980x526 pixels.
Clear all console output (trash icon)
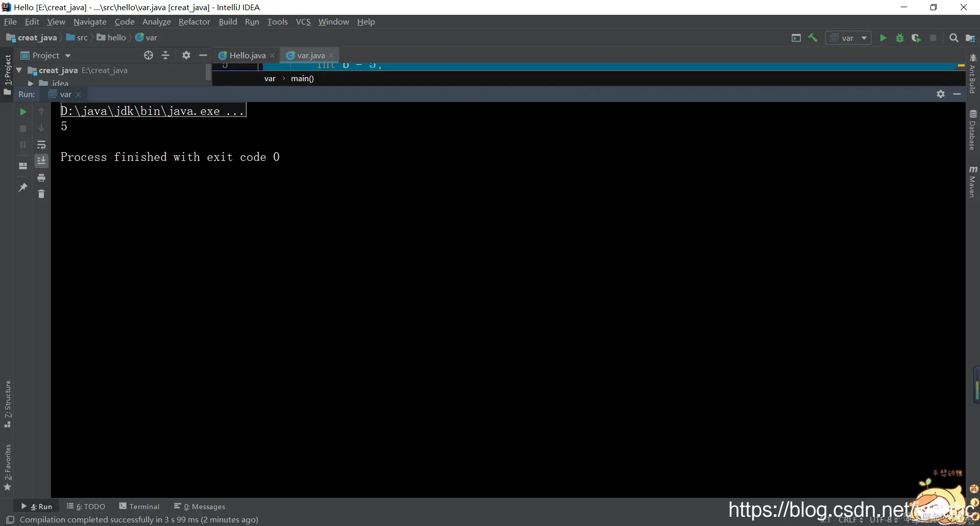(x=41, y=194)
